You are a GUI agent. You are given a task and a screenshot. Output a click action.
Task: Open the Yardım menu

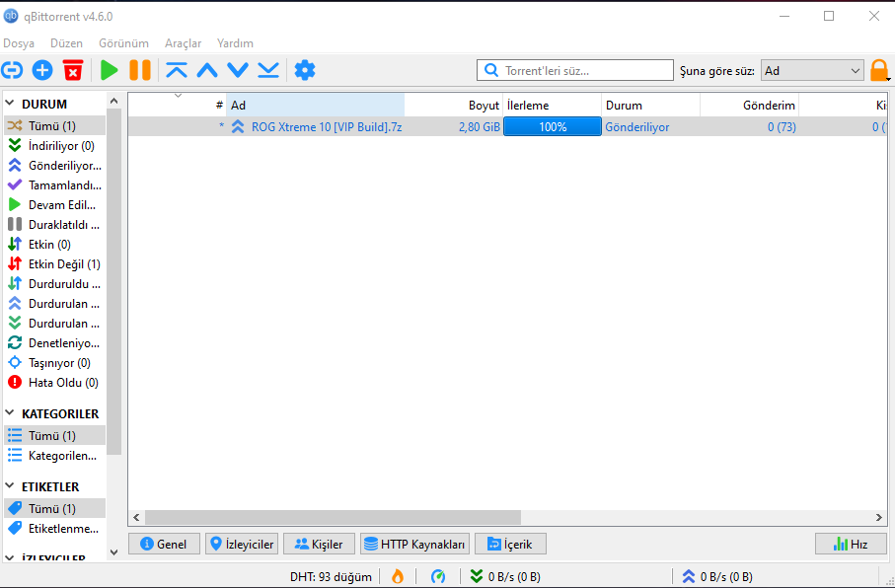coord(235,43)
